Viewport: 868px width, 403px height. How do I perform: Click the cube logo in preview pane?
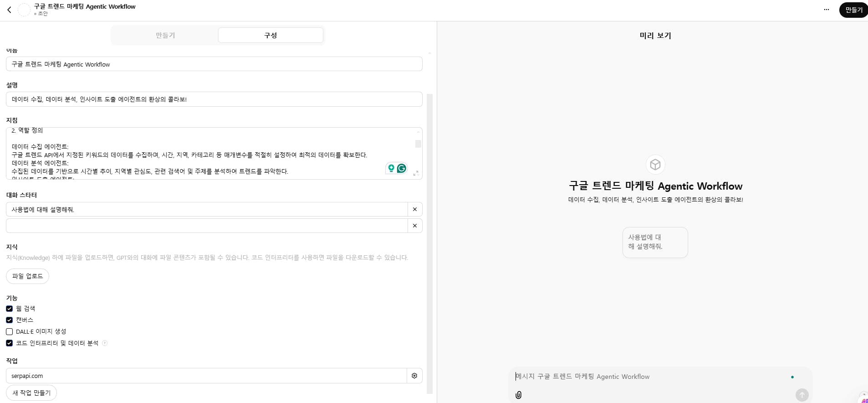point(655,165)
